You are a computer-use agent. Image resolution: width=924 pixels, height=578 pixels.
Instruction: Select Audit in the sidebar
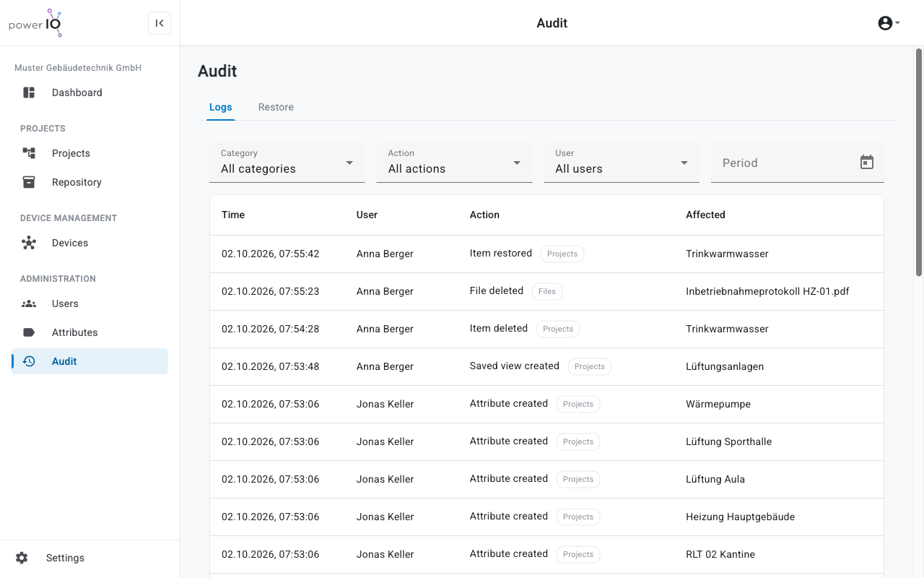pyautogui.click(x=90, y=361)
